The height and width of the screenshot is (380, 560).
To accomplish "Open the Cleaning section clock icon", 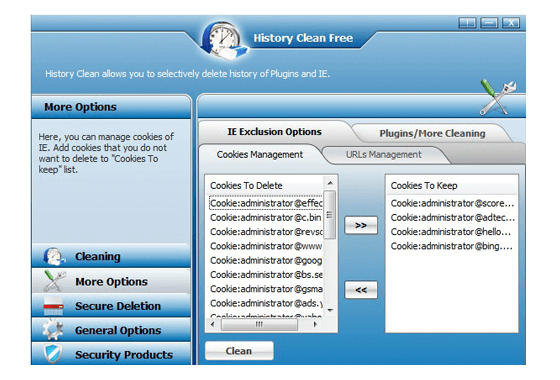I will [54, 256].
